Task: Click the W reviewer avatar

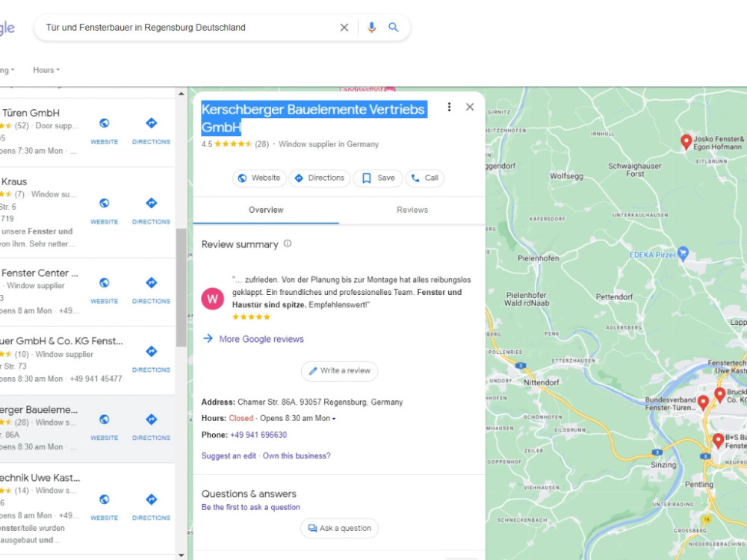Action: point(212,299)
